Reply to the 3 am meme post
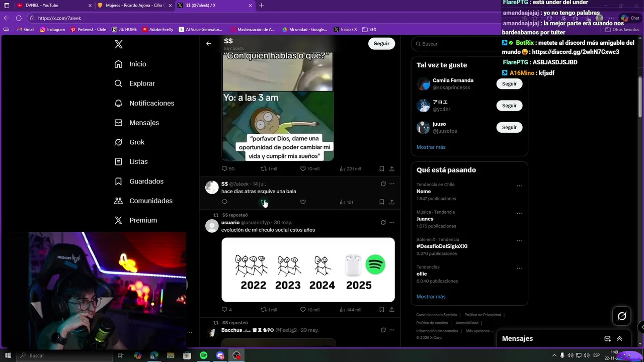Screen dimensions: 644x362 pyautogui.click(x=228, y=169)
